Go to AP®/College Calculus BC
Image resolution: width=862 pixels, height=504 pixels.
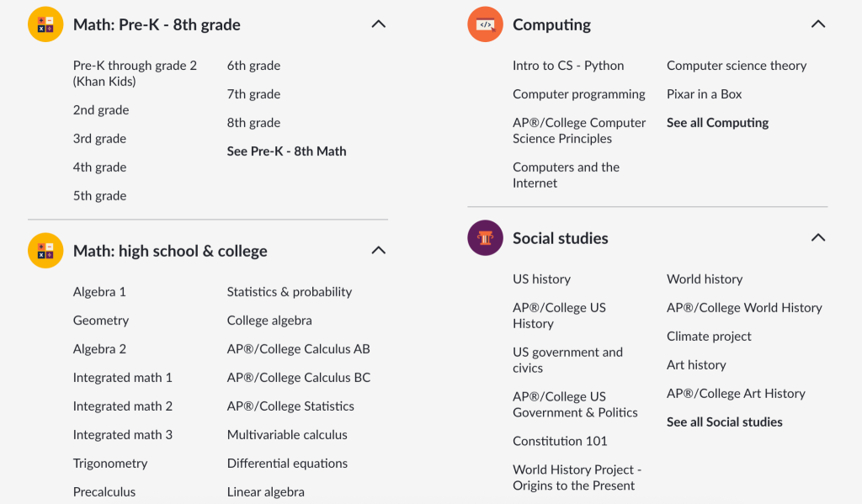pyautogui.click(x=298, y=378)
